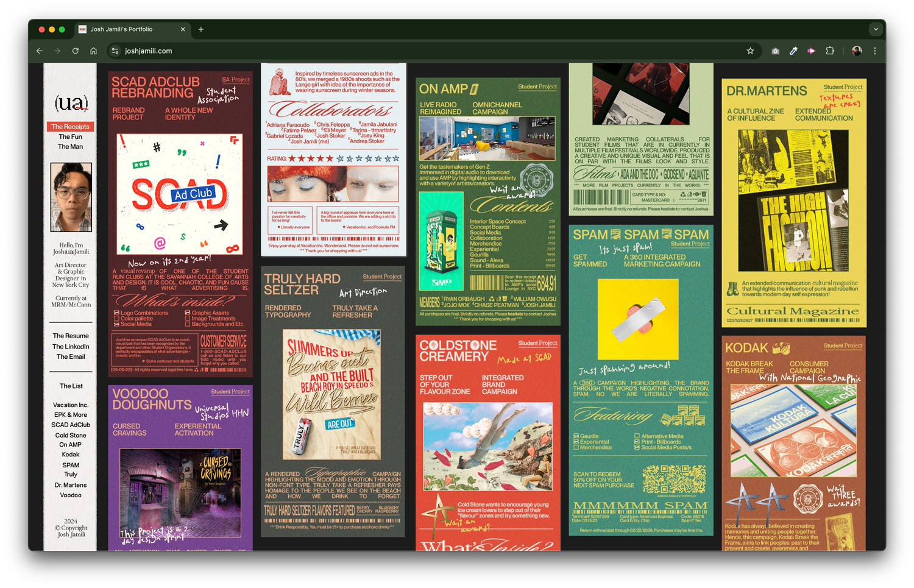Open the Truly Hard Seltzer card
Screen dimensions: 914x588
coord(333,402)
